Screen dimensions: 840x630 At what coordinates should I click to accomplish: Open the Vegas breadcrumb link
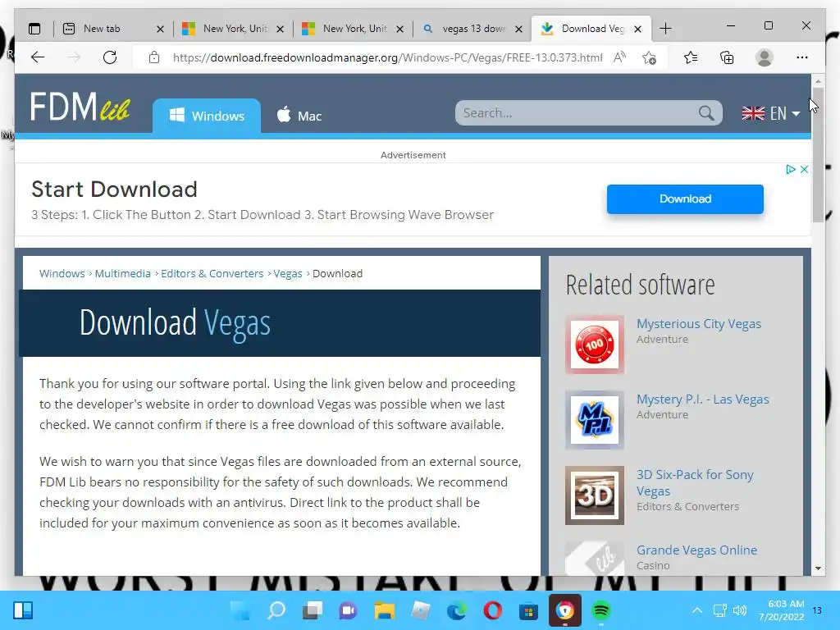(288, 273)
